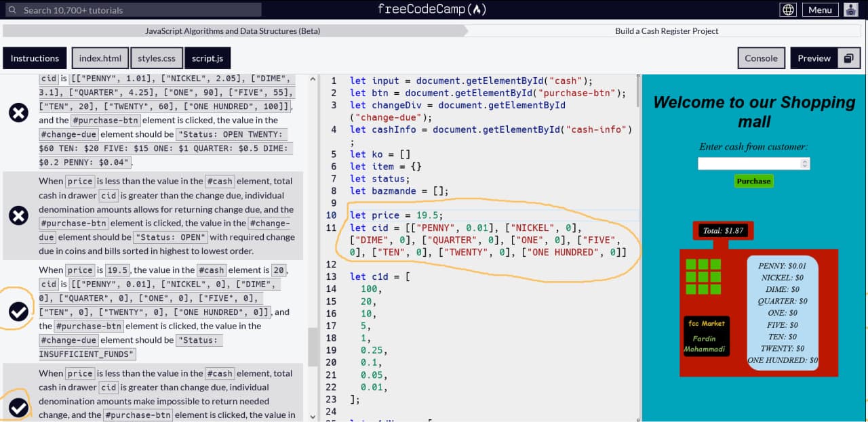Image resolution: width=868 pixels, height=422 pixels.
Task: Click the code editor's vertical scrollbar
Action: pyautogui.click(x=637, y=91)
